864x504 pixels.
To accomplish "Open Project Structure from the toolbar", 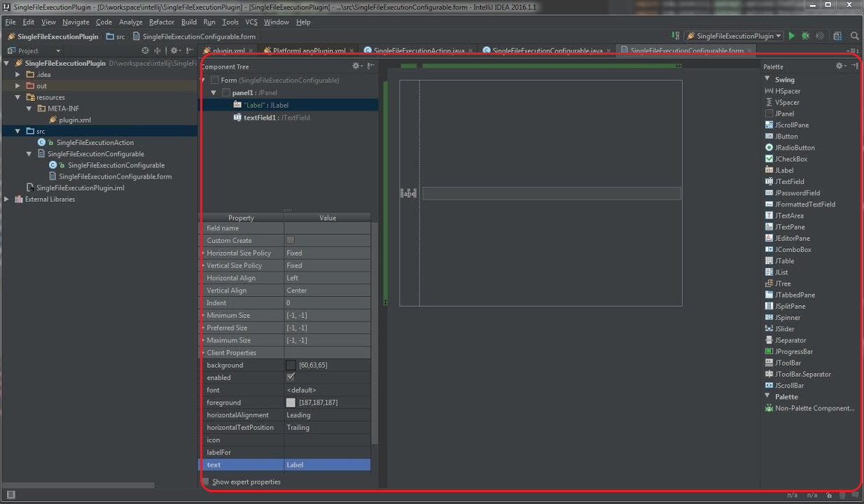I will tap(837, 36).
